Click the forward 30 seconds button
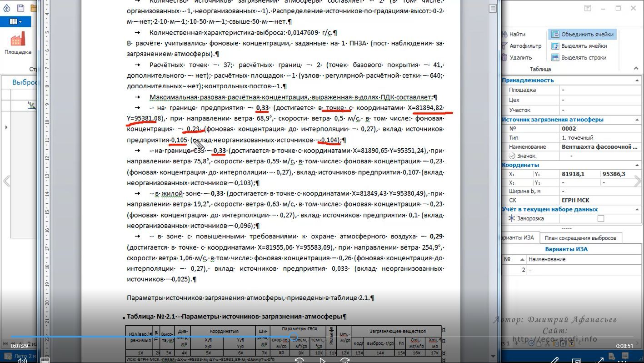This screenshot has height=363, width=644. [345, 360]
